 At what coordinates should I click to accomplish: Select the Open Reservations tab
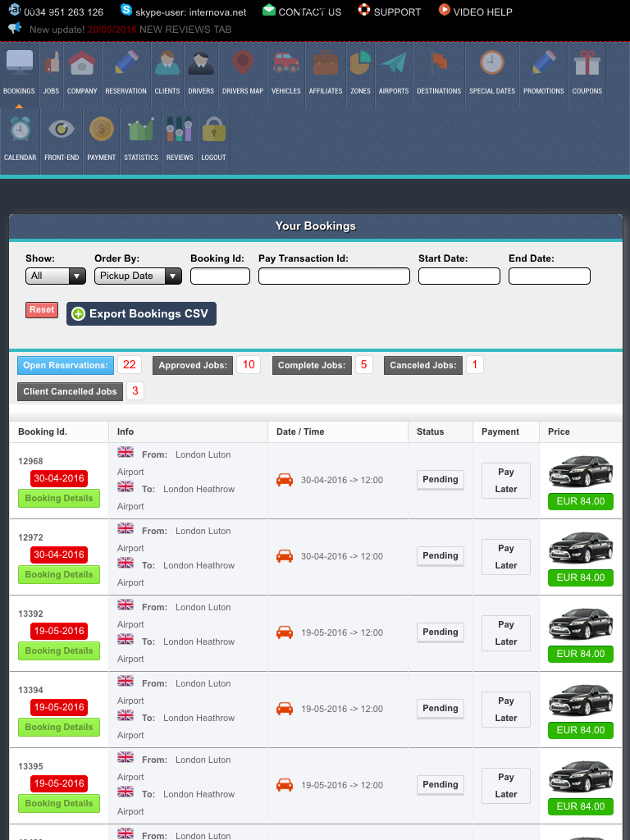[66, 365]
